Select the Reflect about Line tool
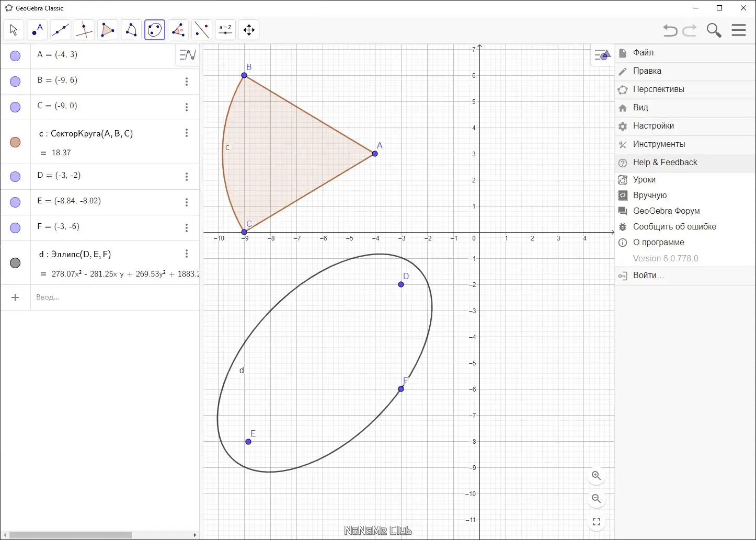The image size is (756, 540). (x=202, y=30)
